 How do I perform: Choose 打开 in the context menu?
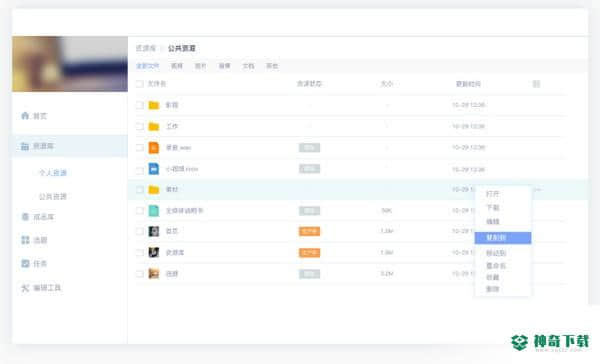(x=492, y=194)
